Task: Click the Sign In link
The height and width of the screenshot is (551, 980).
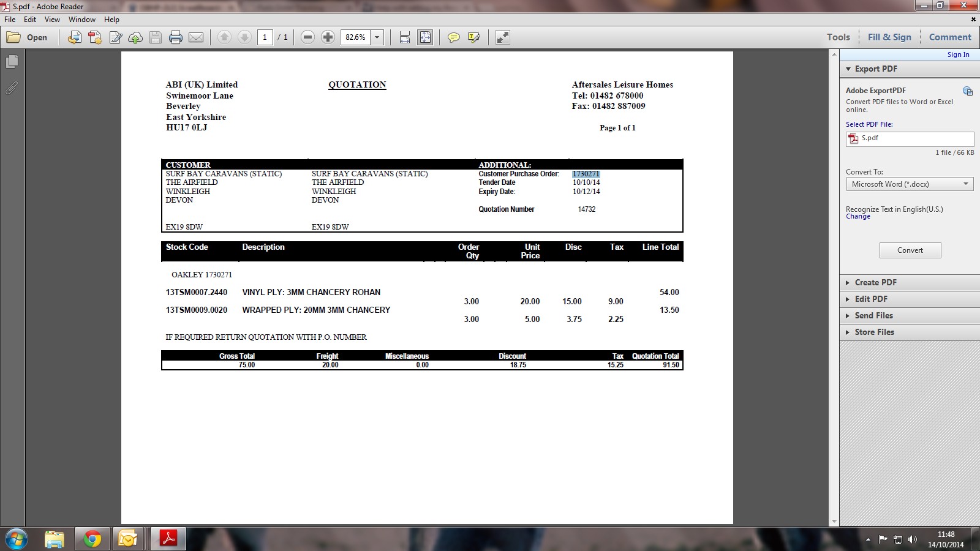Action: (958, 54)
